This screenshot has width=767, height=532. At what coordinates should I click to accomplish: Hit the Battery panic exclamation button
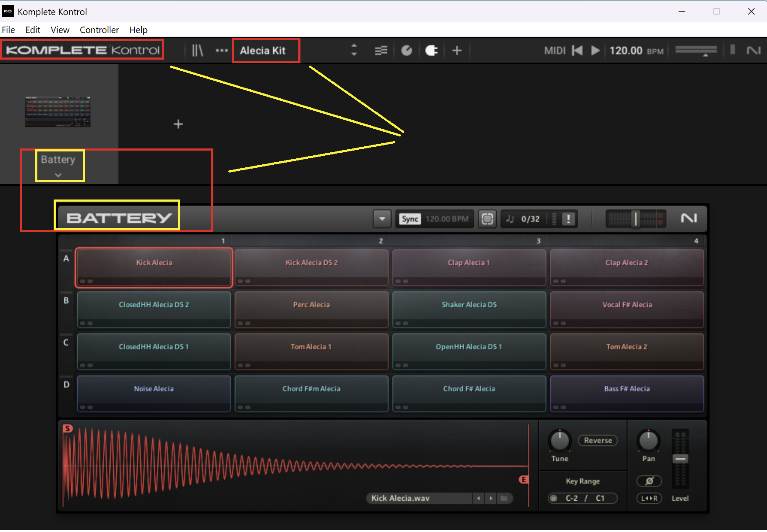(569, 219)
